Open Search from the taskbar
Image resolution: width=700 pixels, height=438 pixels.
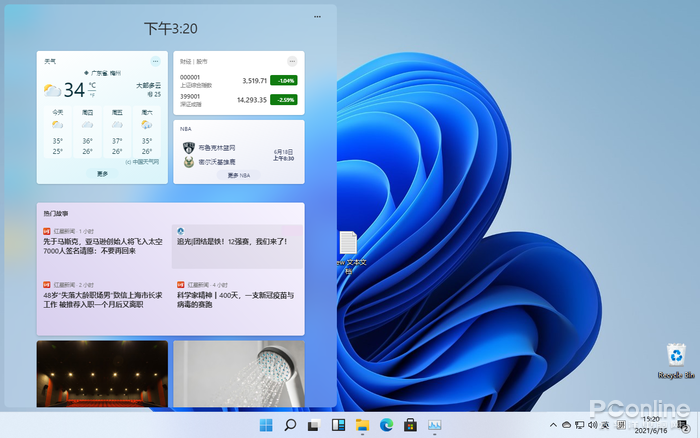pos(290,425)
